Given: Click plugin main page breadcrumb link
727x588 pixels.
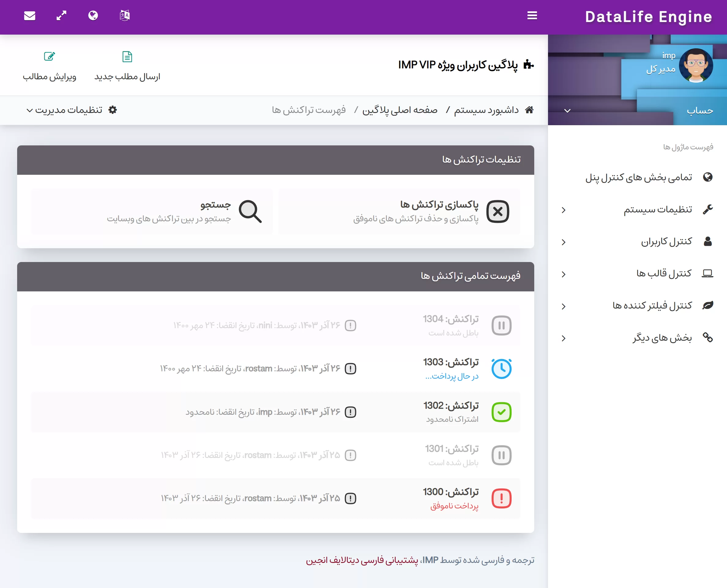Looking at the screenshot, I should pos(400,110).
